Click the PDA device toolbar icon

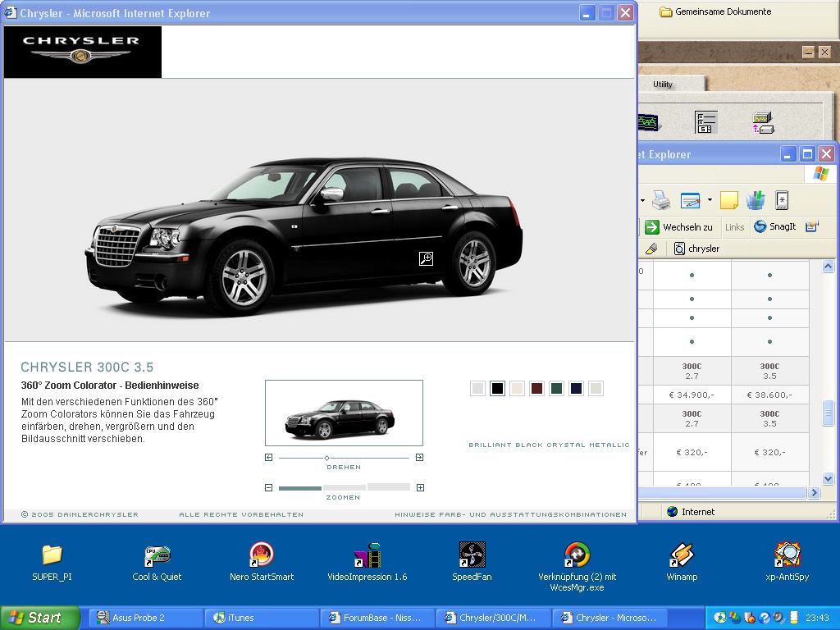(782, 200)
